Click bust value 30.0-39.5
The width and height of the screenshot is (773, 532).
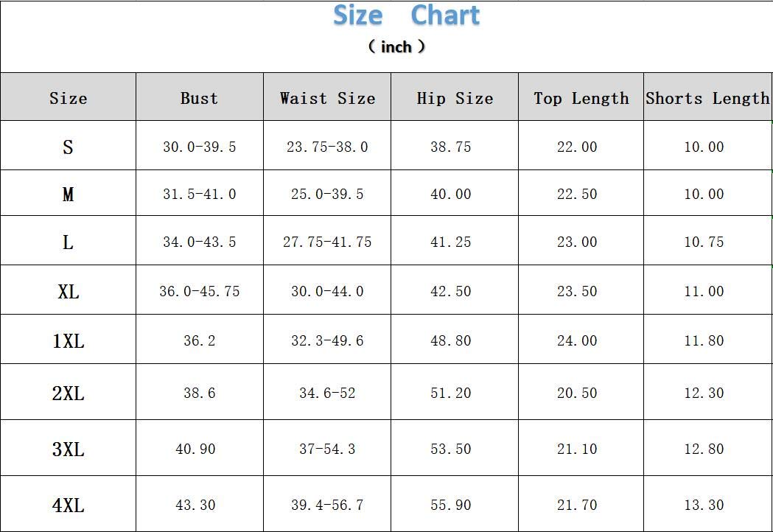click(x=199, y=147)
